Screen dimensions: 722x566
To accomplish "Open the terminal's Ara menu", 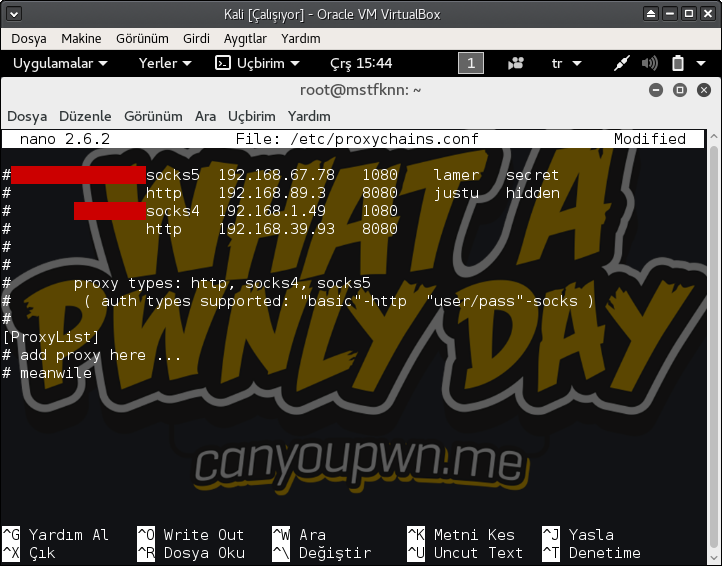I will point(205,116).
